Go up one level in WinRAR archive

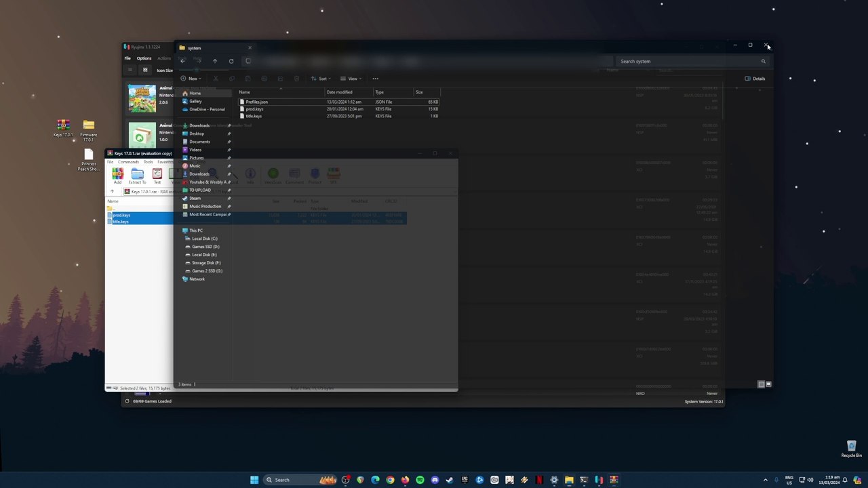pyautogui.click(x=112, y=192)
